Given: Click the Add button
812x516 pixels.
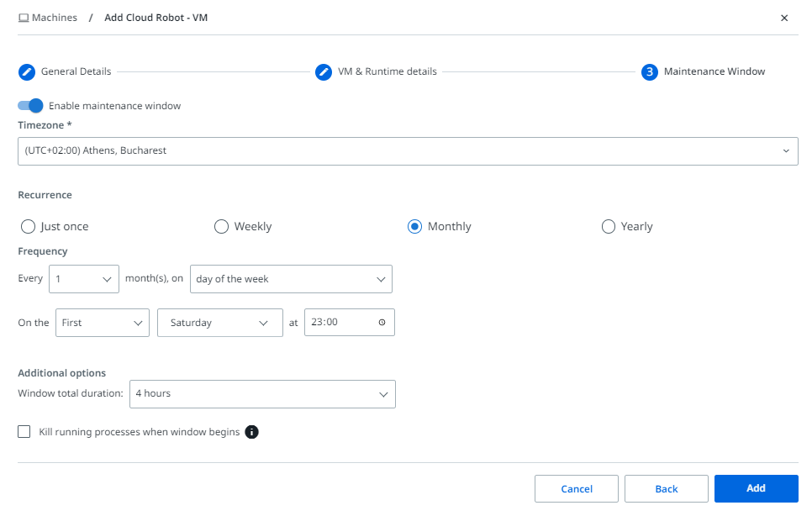Looking at the screenshot, I should click(x=756, y=488).
